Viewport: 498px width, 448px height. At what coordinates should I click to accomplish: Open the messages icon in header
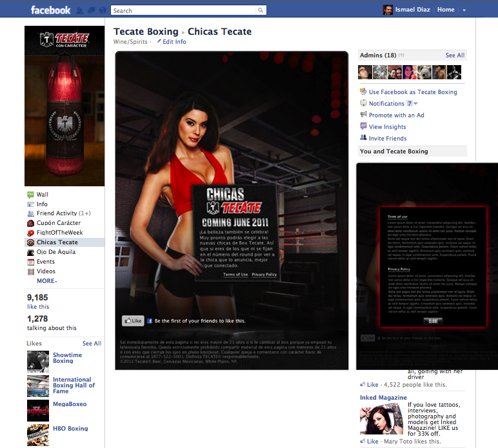[x=92, y=10]
